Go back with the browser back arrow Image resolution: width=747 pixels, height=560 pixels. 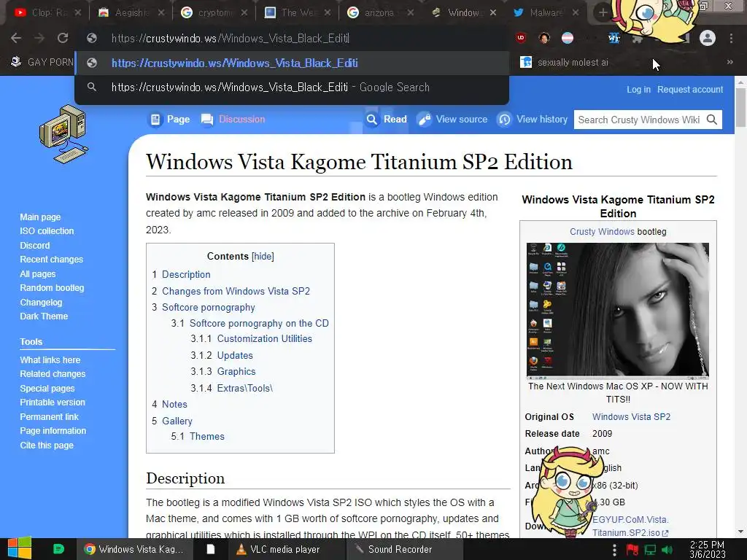(16, 38)
